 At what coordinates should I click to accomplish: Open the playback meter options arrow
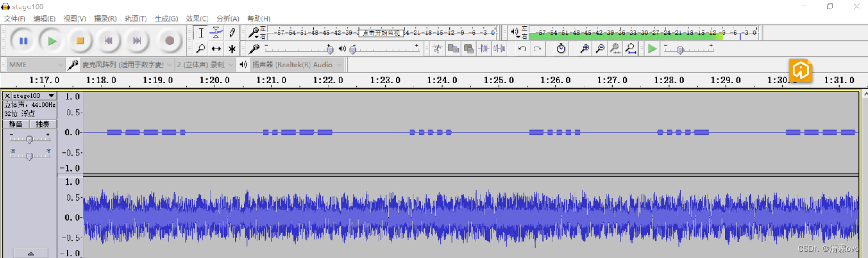coord(519,37)
